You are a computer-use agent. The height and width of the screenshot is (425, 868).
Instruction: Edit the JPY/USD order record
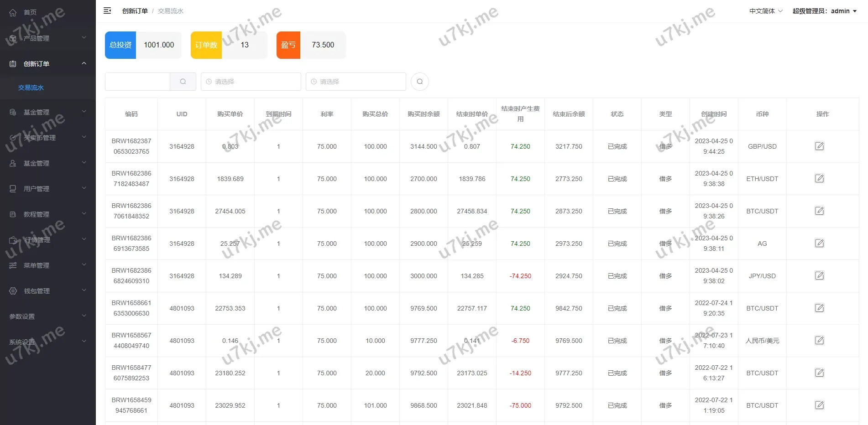pos(819,276)
